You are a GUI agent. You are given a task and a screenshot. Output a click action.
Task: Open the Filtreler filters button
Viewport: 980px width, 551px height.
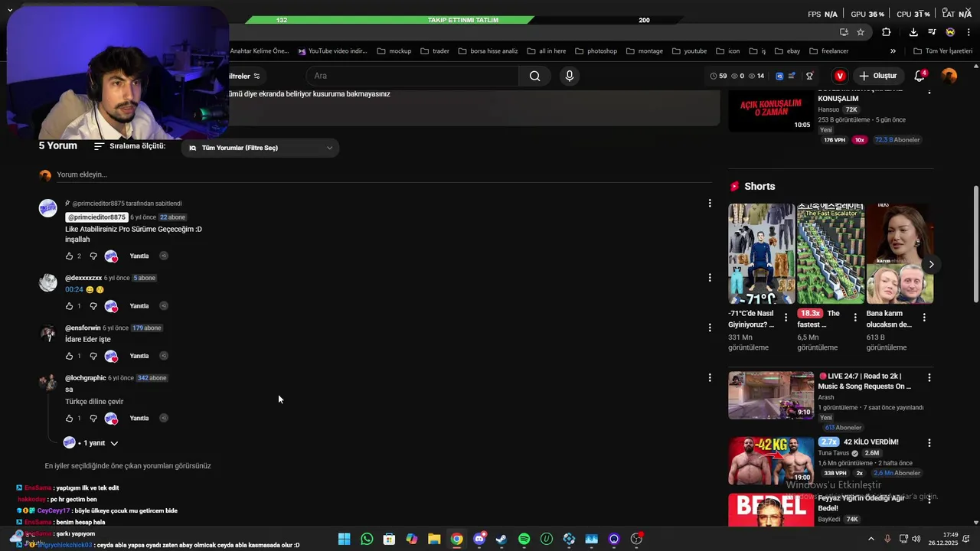tap(245, 76)
